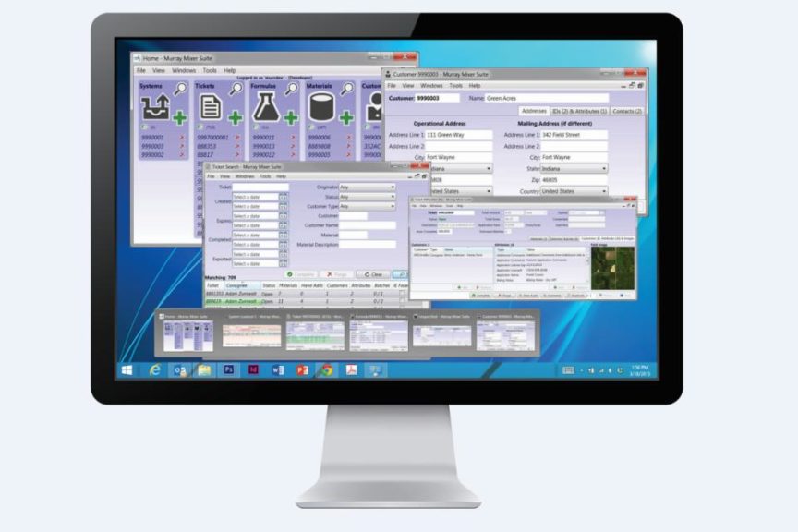Click red arrow beside formula 9990011
The height and width of the screenshot is (532, 798).
(293, 138)
